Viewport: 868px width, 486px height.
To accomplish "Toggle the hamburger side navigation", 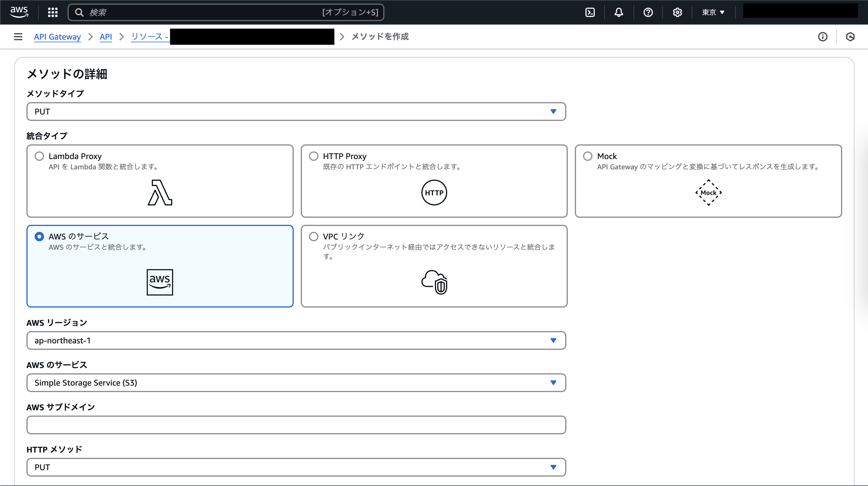I will coord(18,36).
